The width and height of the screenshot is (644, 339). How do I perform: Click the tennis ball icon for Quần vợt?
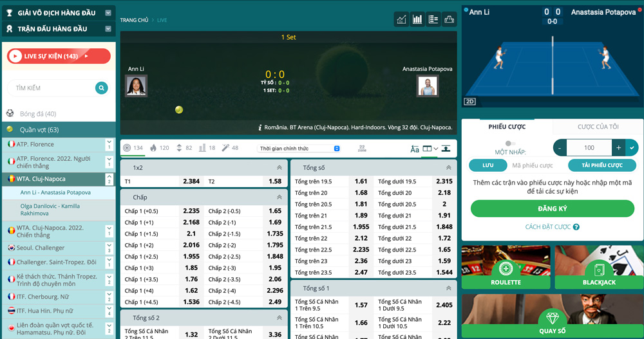(x=10, y=129)
